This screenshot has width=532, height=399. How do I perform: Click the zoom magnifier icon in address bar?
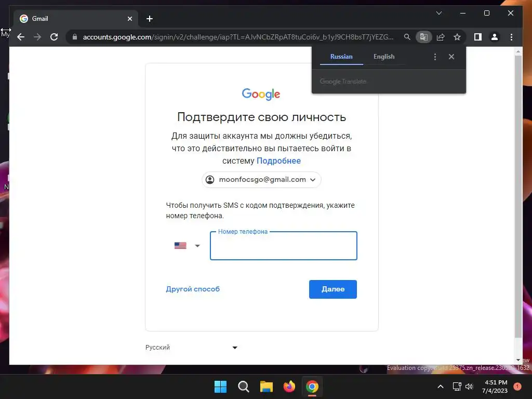407,37
